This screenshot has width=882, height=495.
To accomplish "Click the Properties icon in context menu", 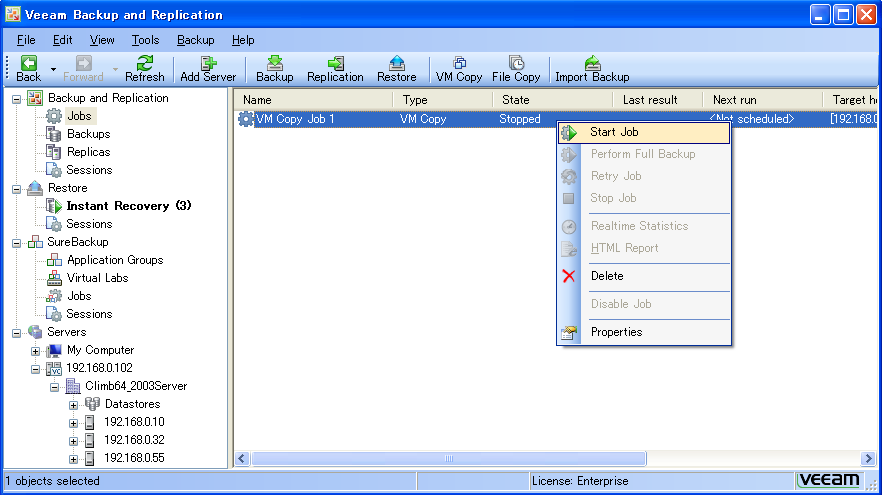I will pyautogui.click(x=569, y=332).
